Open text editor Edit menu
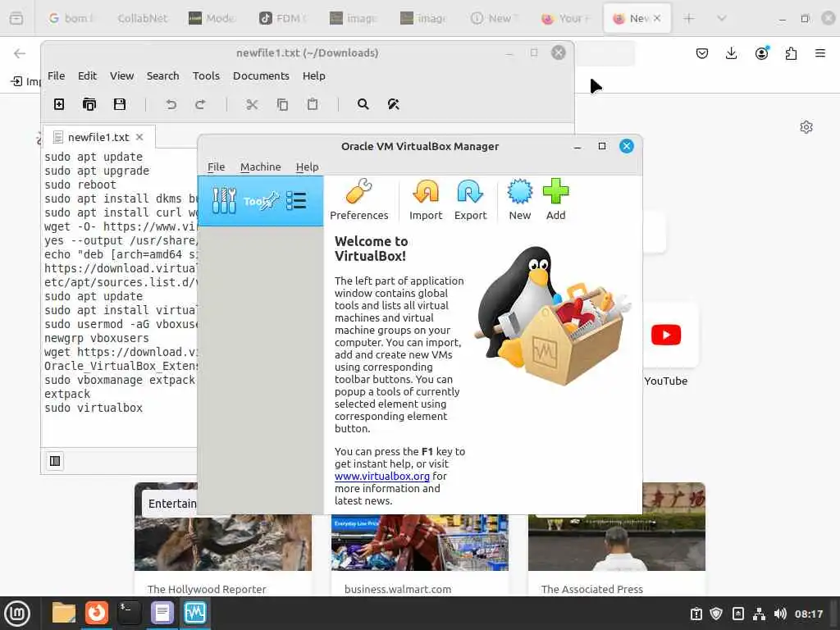This screenshot has width=840, height=630. click(x=87, y=75)
